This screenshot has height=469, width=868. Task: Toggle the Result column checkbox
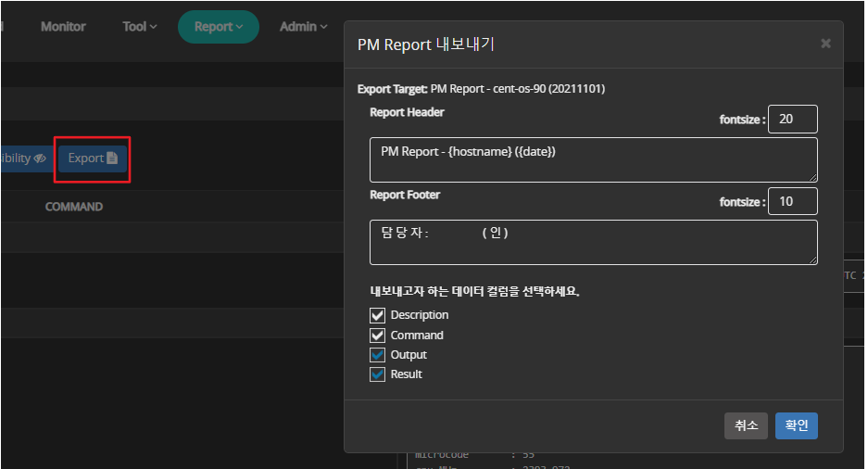point(378,374)
